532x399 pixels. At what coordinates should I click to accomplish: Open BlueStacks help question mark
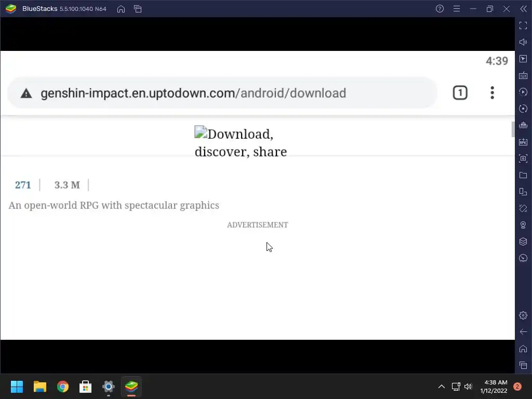coord(440,9)
